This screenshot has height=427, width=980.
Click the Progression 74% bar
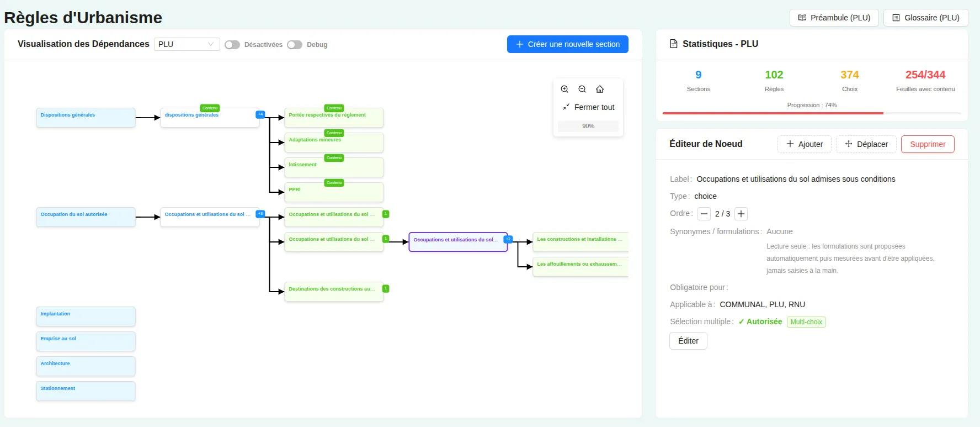[x=812, y=113]
